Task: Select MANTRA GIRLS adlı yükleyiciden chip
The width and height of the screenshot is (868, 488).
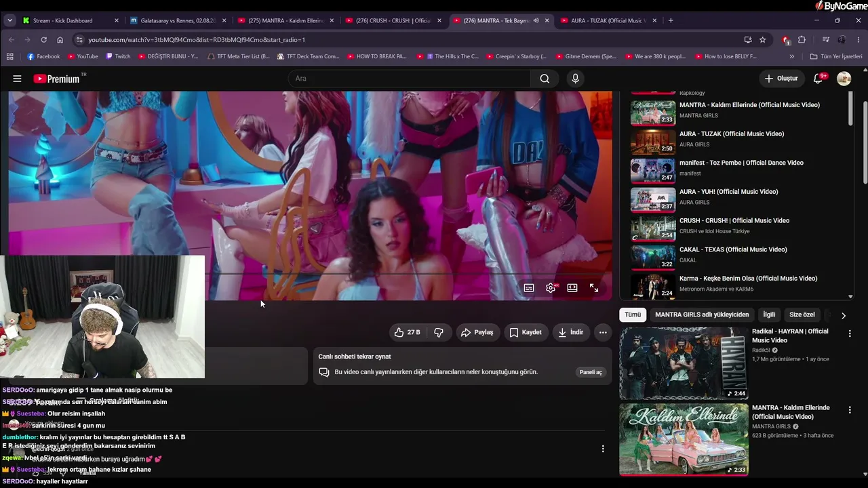Action: (702, 314)
